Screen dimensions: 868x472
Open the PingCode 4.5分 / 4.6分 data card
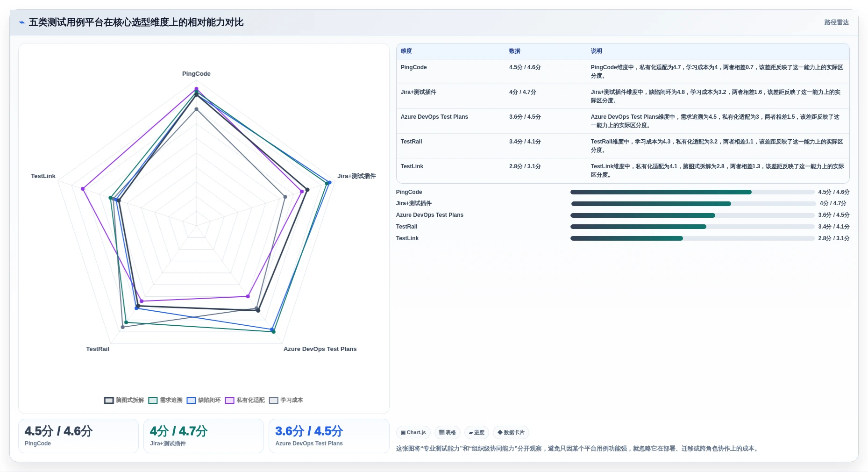78,436
